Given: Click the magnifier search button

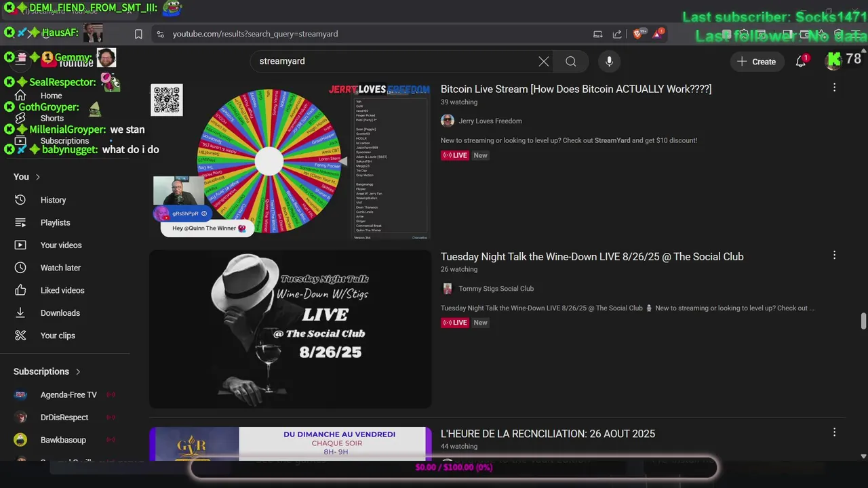Looking at the screenshot, I should [571, 62].
